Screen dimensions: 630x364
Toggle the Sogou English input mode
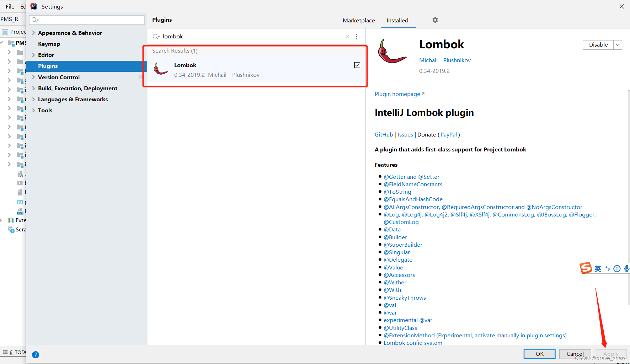[598, 269]
